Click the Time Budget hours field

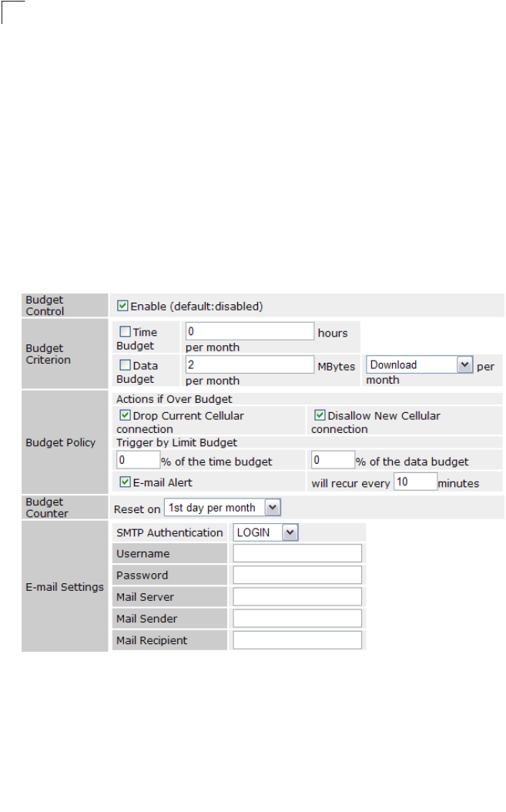250,332
